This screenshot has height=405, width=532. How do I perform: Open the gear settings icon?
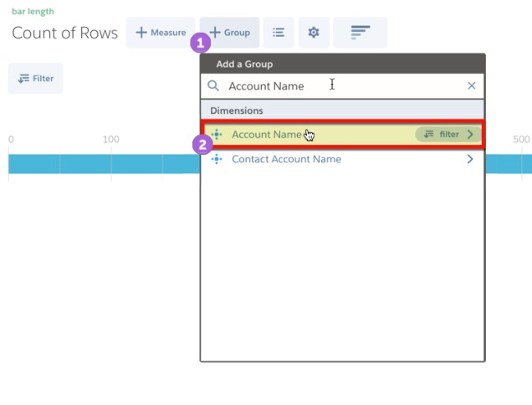314,33
